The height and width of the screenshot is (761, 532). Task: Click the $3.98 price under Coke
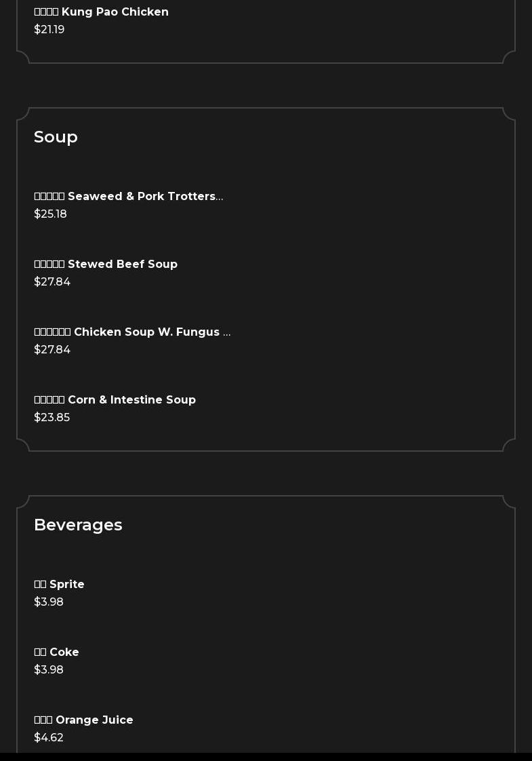tap(49, 670)
